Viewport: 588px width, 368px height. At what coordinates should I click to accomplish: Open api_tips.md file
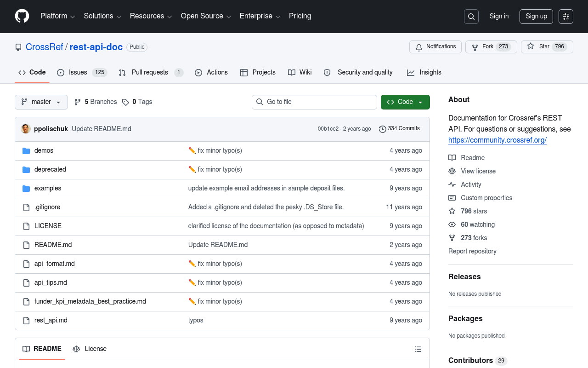coord(51,282)
